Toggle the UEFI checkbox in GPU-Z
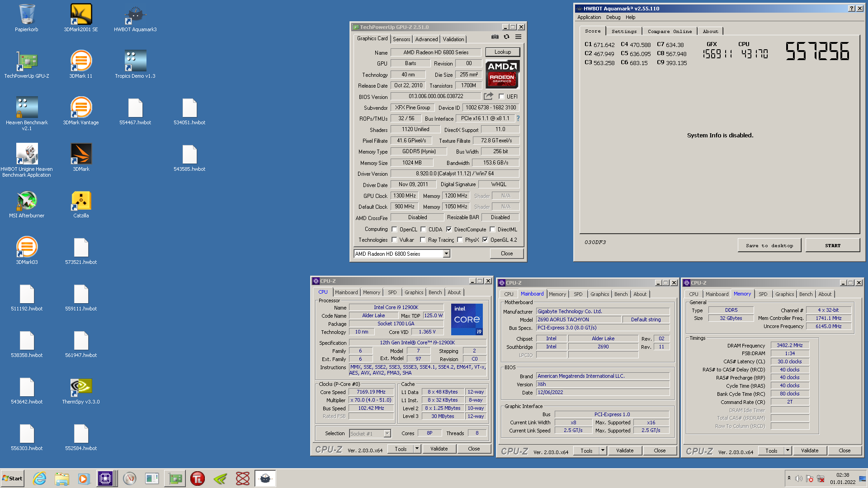Screen dimensions: 868x488 [x=501, y=96]
